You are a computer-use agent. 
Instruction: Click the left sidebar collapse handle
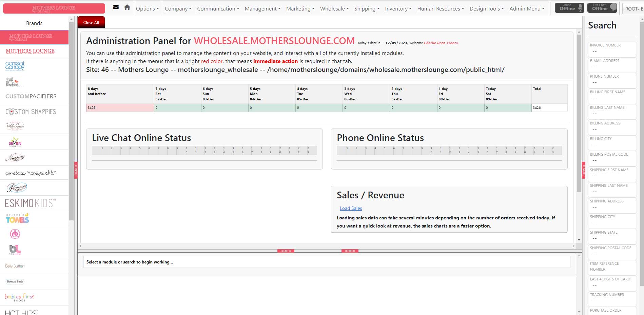click(x=76, y=170)
